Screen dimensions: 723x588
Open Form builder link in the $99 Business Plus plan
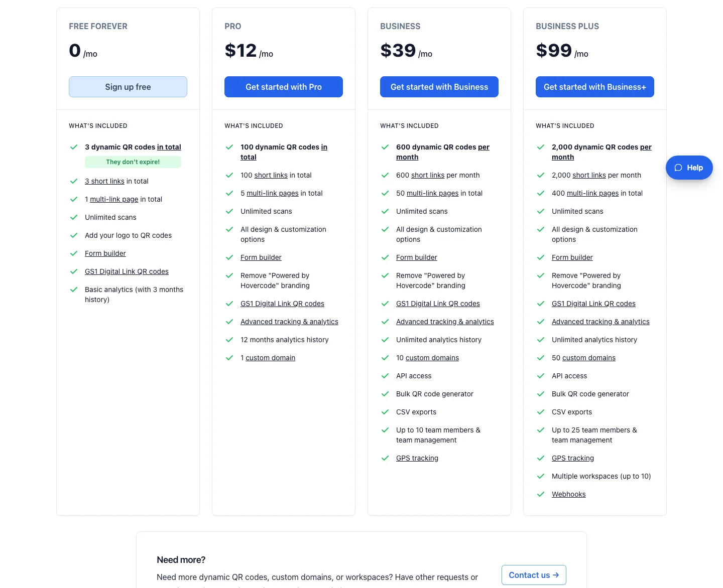pos(572,257)
